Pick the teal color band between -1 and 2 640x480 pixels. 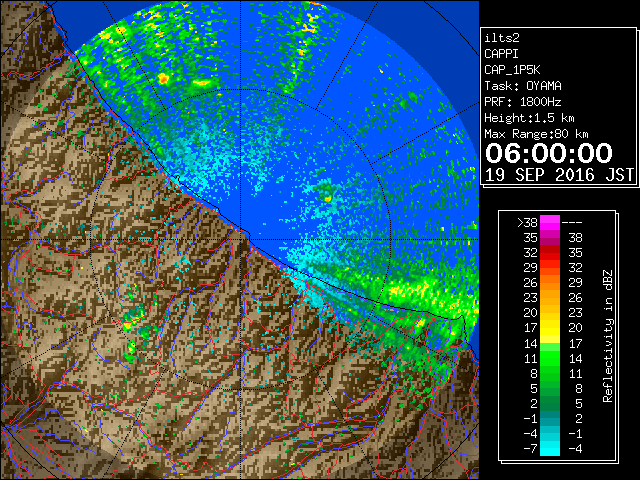550,418
